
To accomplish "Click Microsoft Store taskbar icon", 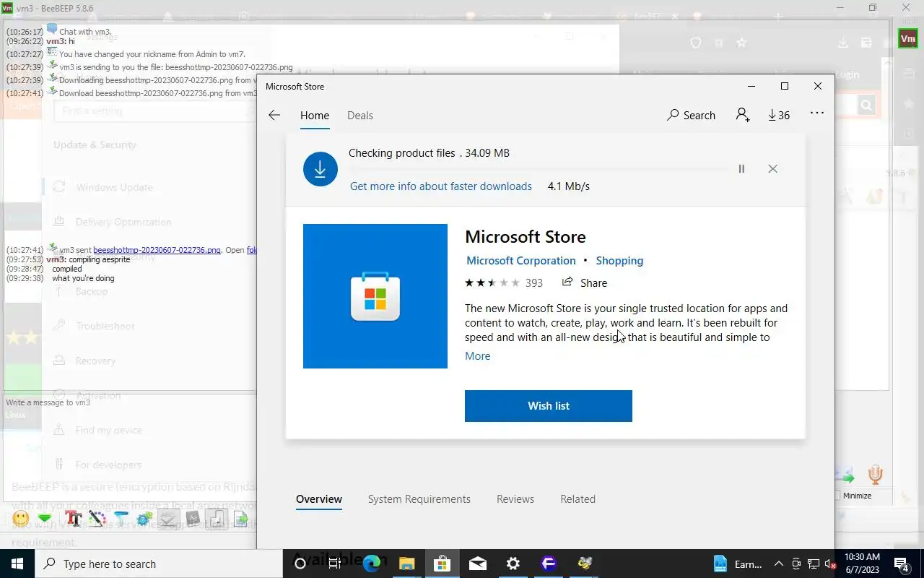I will point(442,564).
